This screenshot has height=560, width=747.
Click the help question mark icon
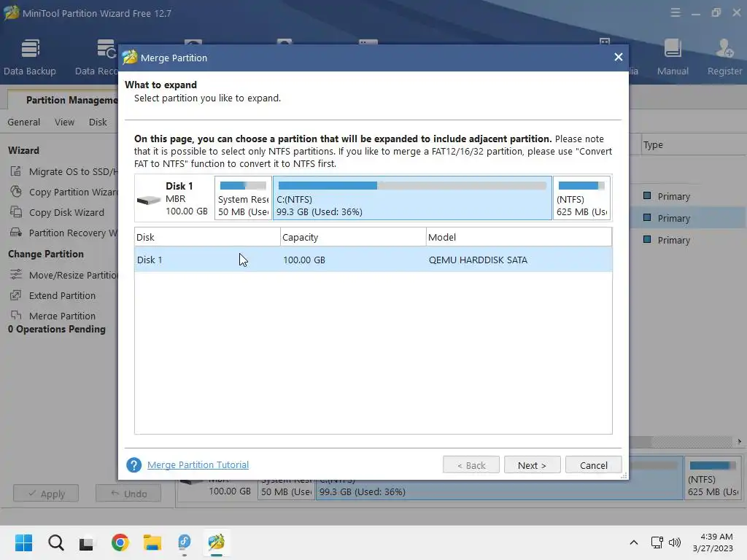(x=134, y=464)
